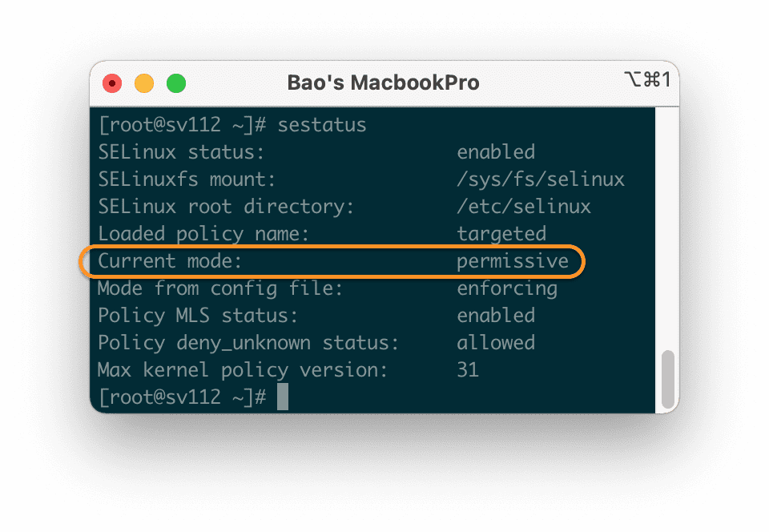Click the green fullscreen traffic light
The height and width of the screenshot is (532, 769).
(x=176, y=83)
